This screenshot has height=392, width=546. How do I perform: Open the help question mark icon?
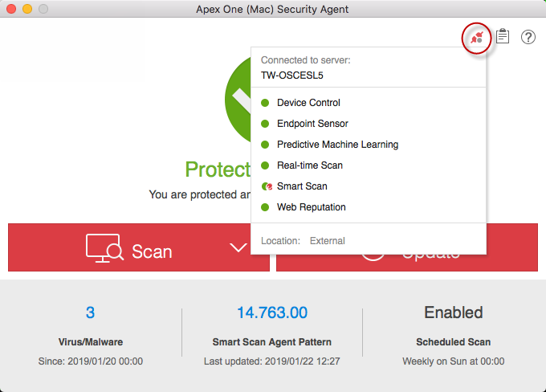pyautogui.click(x=528, y=37)
